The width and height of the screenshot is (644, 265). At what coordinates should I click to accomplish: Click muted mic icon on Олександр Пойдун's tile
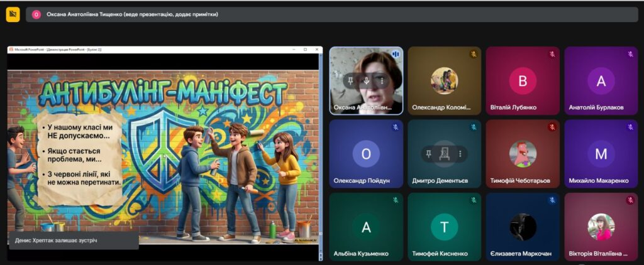396,127
